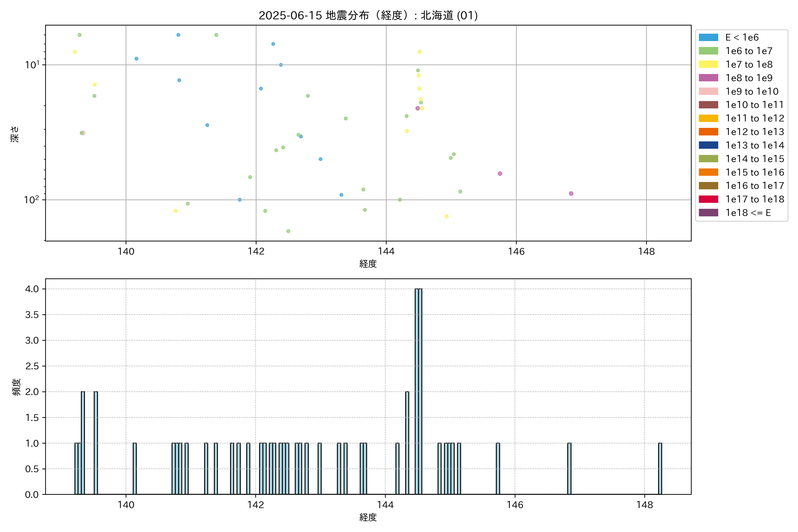Click the rightmost histogram bar past 148

[660, 468]
